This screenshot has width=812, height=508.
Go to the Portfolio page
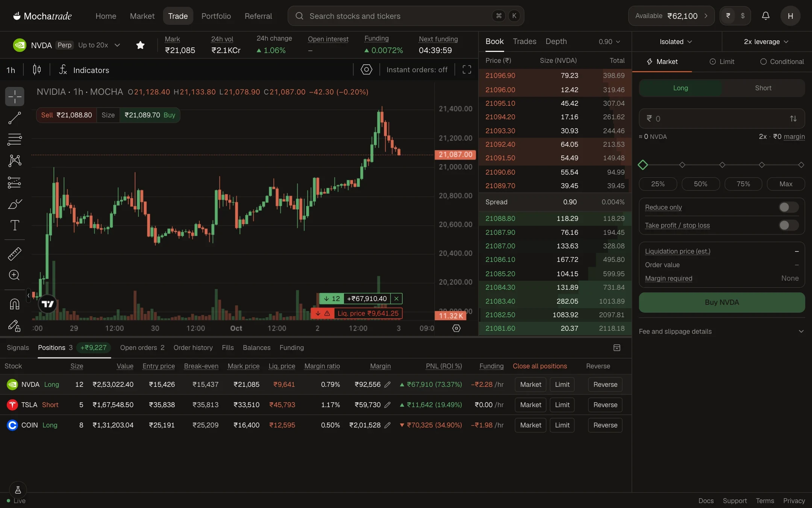(x=216, y=16)
